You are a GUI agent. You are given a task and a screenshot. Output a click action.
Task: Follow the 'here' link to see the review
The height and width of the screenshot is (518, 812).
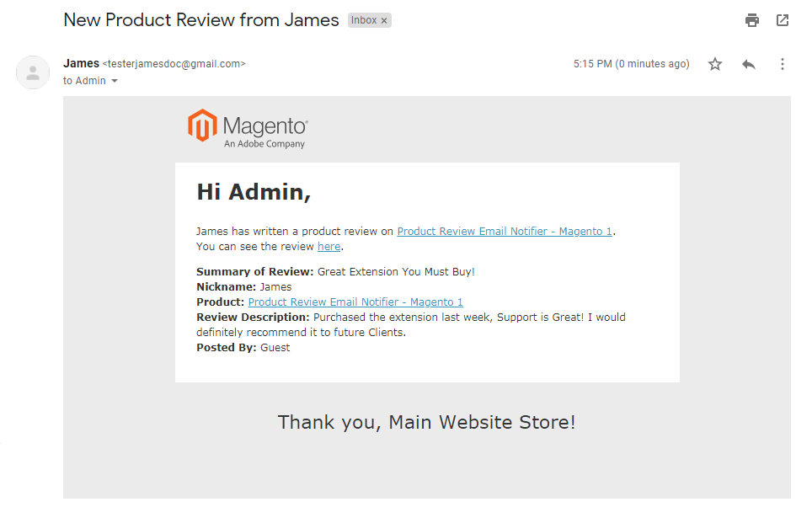pyautogui.click(x=329, y=247)
